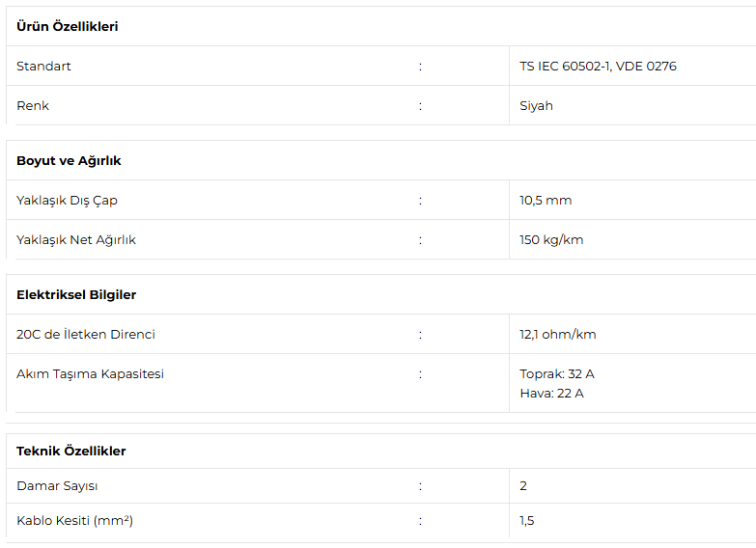
Task: Click the Toprak: 32 A value
Action: coord(557,374)
